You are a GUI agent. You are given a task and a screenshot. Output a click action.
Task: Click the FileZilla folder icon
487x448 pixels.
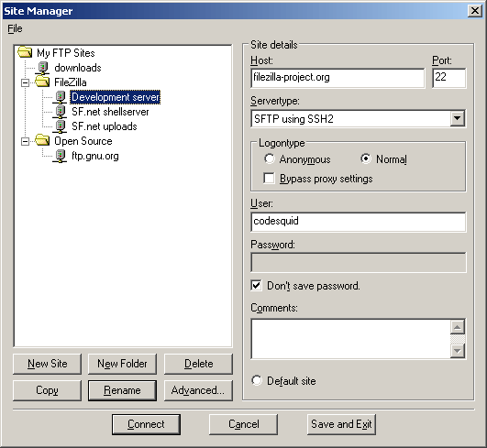coord(42,82)
